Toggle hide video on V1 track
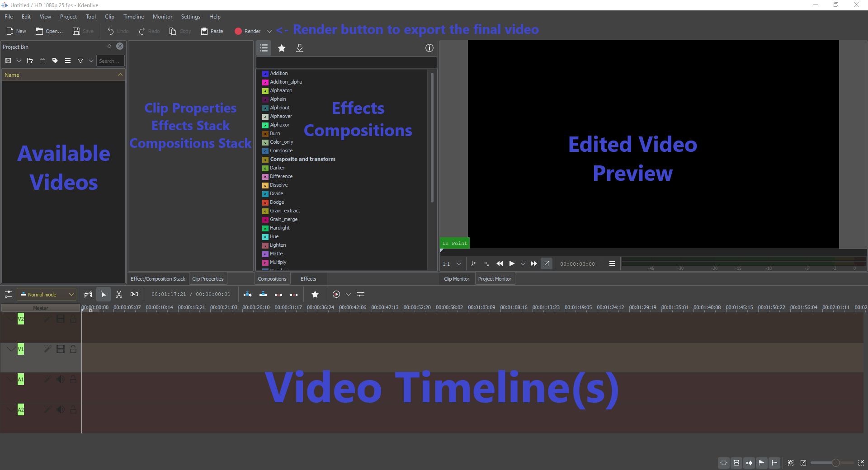The width and height of the screenshot is (868, 470). pyautogui.click(x=61, y=349)
